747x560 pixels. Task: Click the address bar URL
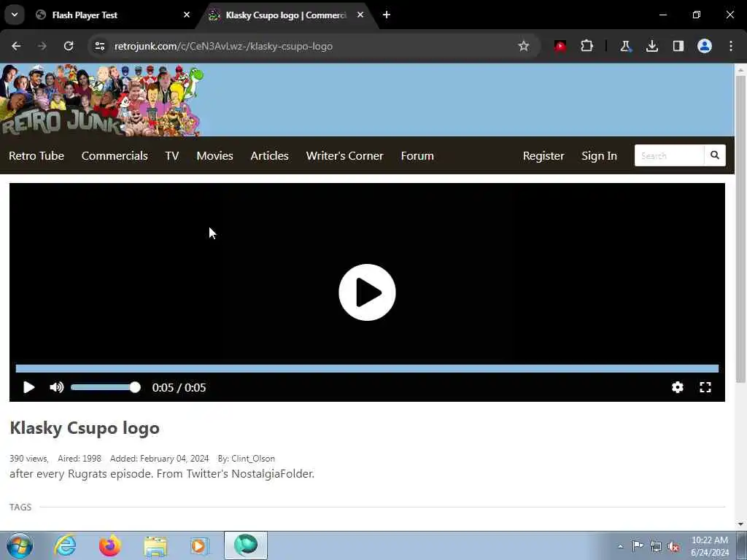point(223,46)
